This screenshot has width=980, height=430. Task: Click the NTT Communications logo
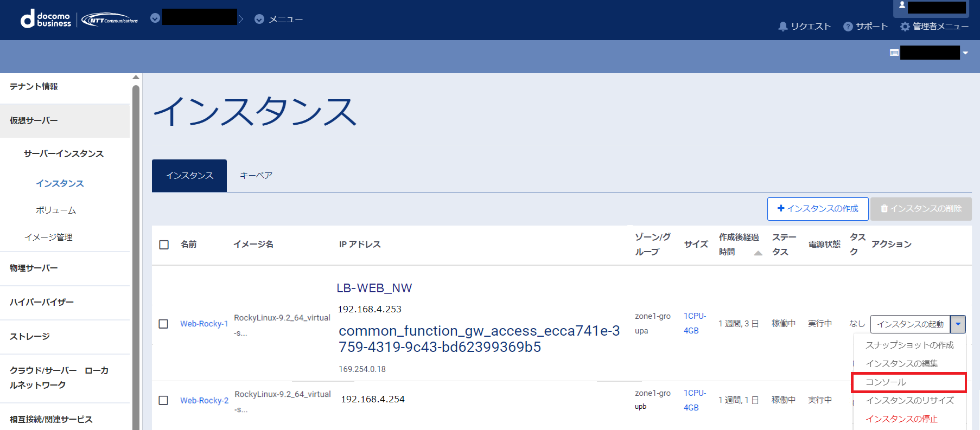pos(110,20)
